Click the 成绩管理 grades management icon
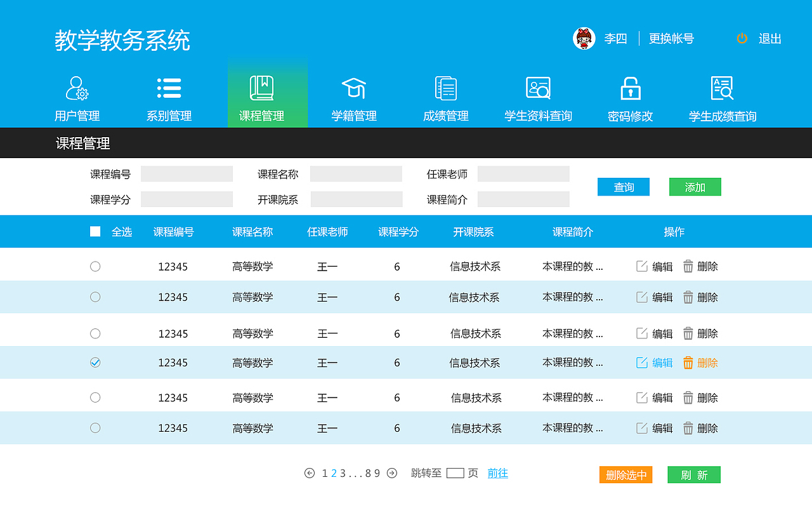The width and height of the screenshot is (812, 508). click(445, 87)
